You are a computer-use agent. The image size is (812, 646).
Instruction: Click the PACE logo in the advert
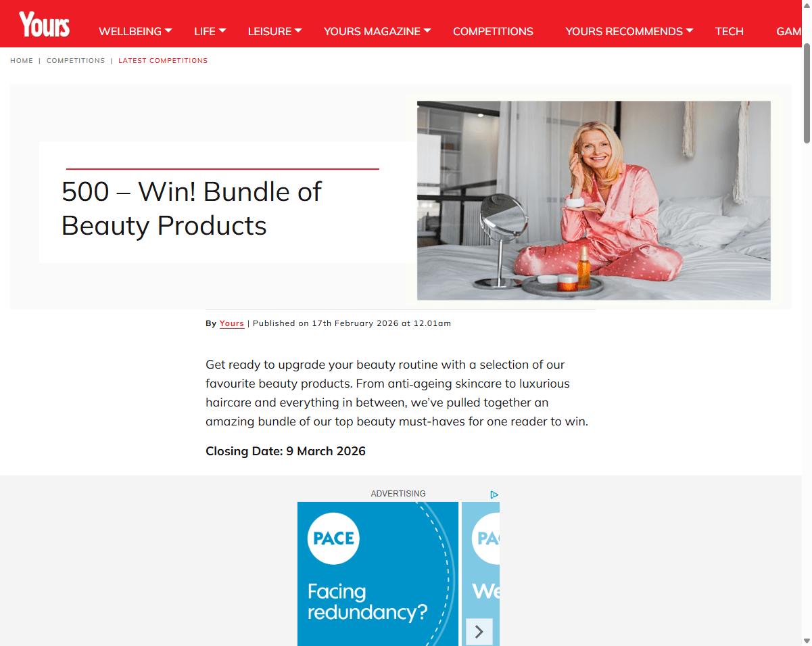coord(334,538)
